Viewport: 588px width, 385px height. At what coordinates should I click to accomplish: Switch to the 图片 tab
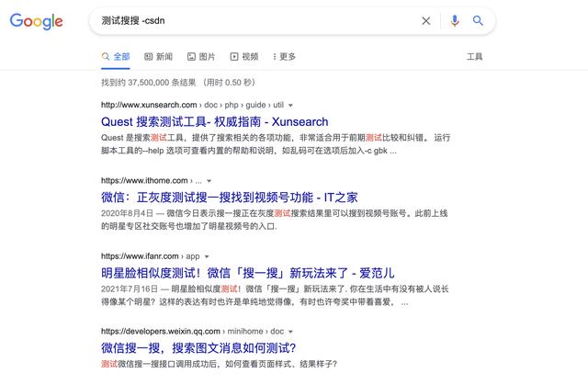[201, 57]
